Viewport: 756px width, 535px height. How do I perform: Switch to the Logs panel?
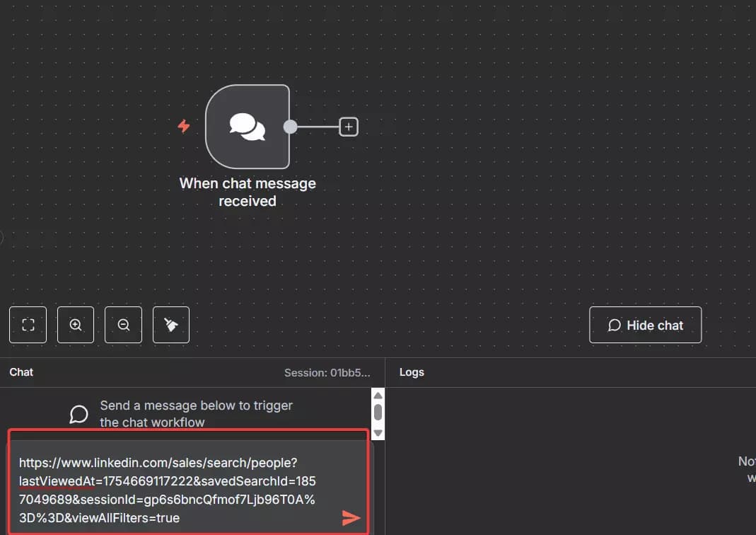[412, 372]
